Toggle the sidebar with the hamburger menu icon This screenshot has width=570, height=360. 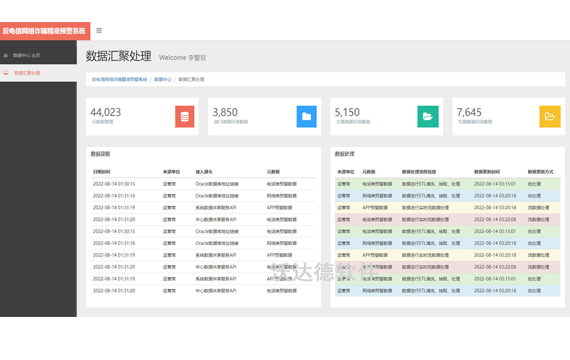(99, 31)
